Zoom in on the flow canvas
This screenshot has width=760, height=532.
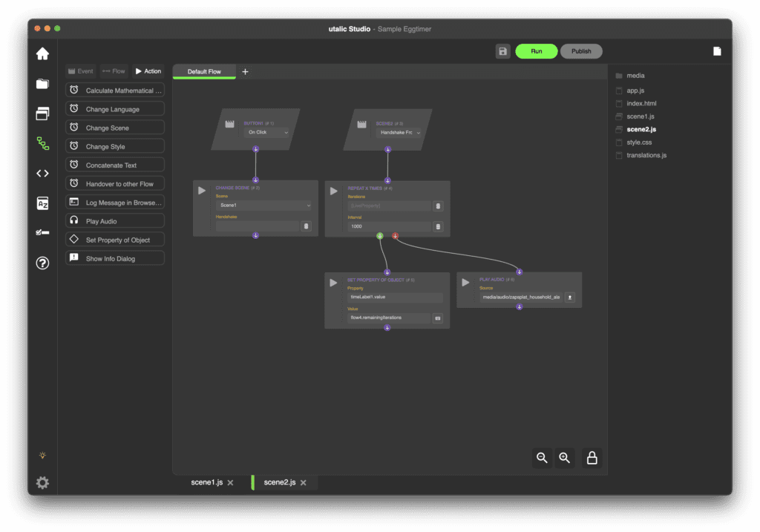pyautogui.click(x=565, y=458)
